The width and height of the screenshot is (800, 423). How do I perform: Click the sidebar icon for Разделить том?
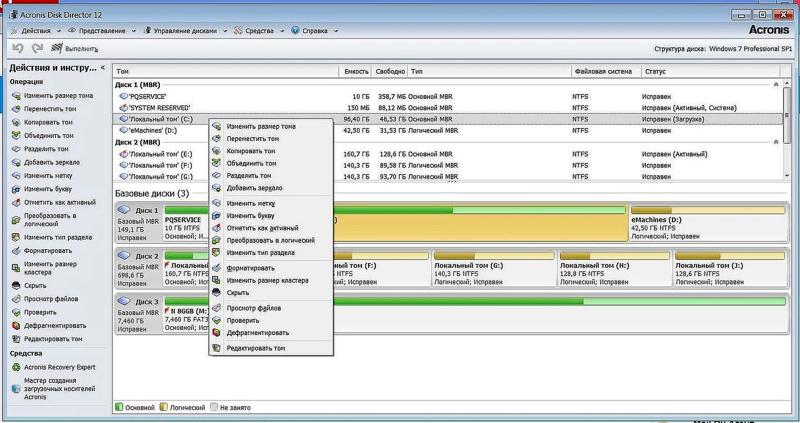pyautogui.click(x=16, y=148)
